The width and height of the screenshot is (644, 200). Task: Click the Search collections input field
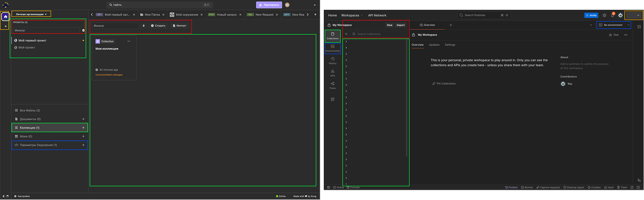[378, 34]
